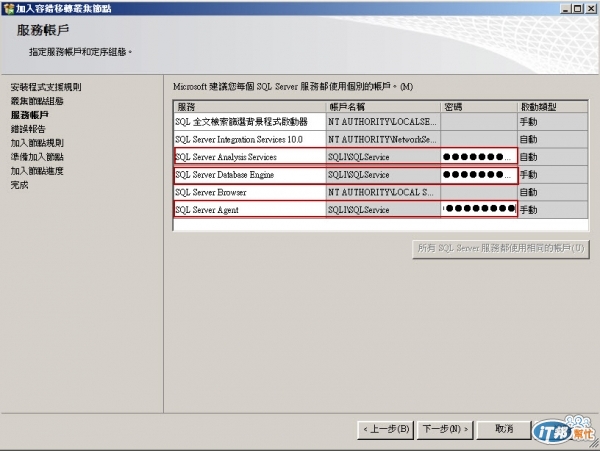Select 安裝程式支援規則 step in sidebar
This screenshot has height=451, width=600.
[x=46, y=87]
